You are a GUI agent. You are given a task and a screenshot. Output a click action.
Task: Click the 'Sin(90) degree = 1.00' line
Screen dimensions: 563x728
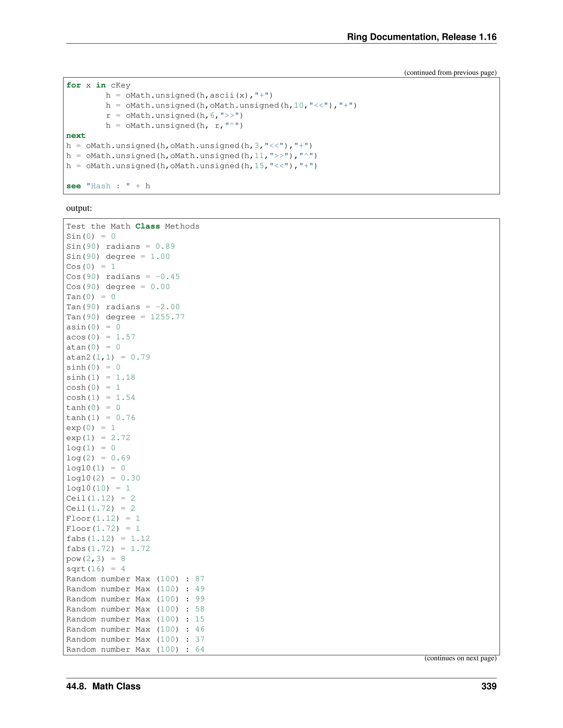(118, 257)
